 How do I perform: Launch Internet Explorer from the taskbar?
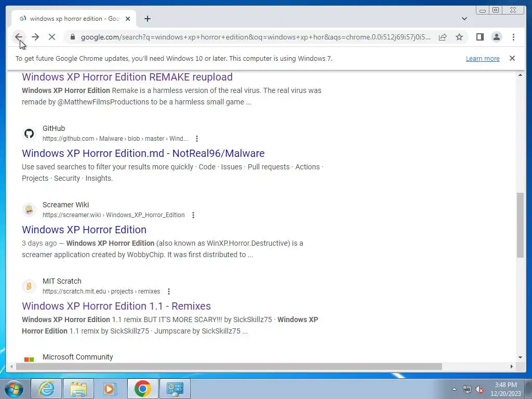point(46,389)
